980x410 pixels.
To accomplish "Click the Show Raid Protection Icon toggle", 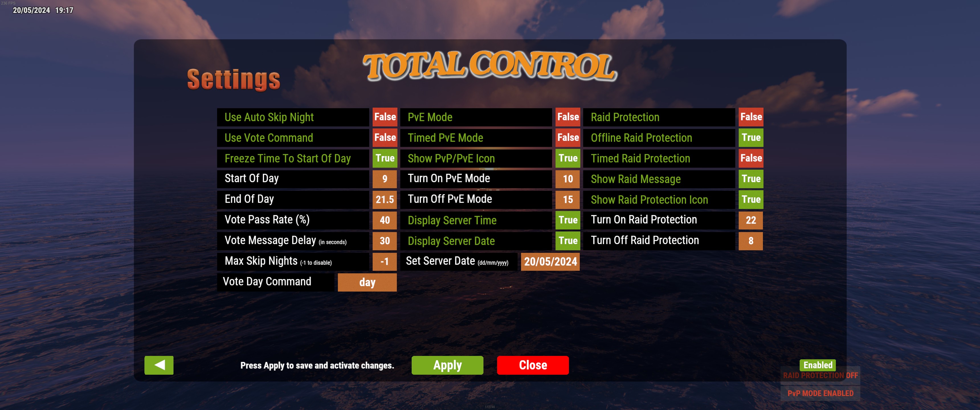I will point(750,199).
